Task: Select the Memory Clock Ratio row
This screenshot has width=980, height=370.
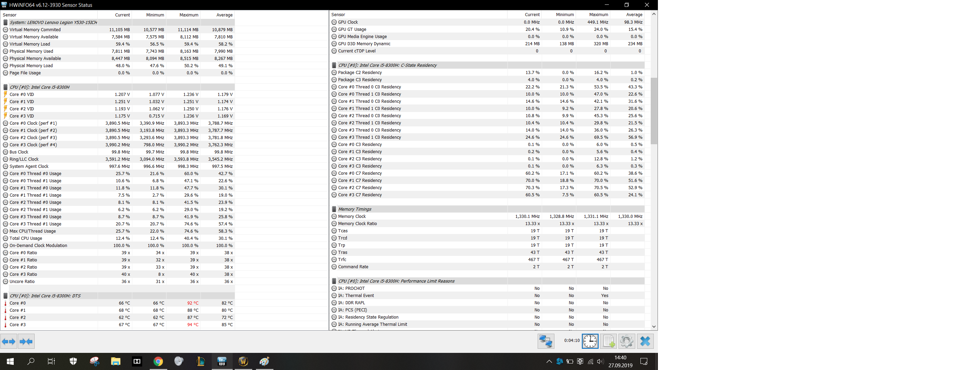Action: [487, 224]
